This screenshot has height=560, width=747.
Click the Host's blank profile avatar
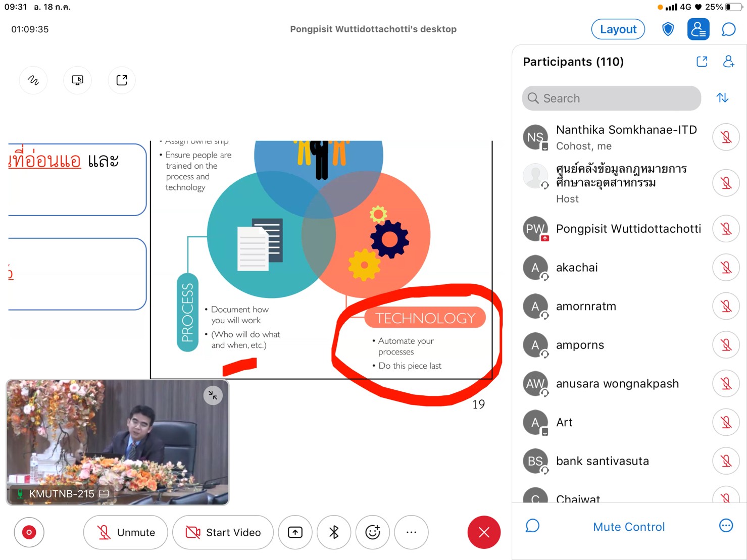pos(535,176)
